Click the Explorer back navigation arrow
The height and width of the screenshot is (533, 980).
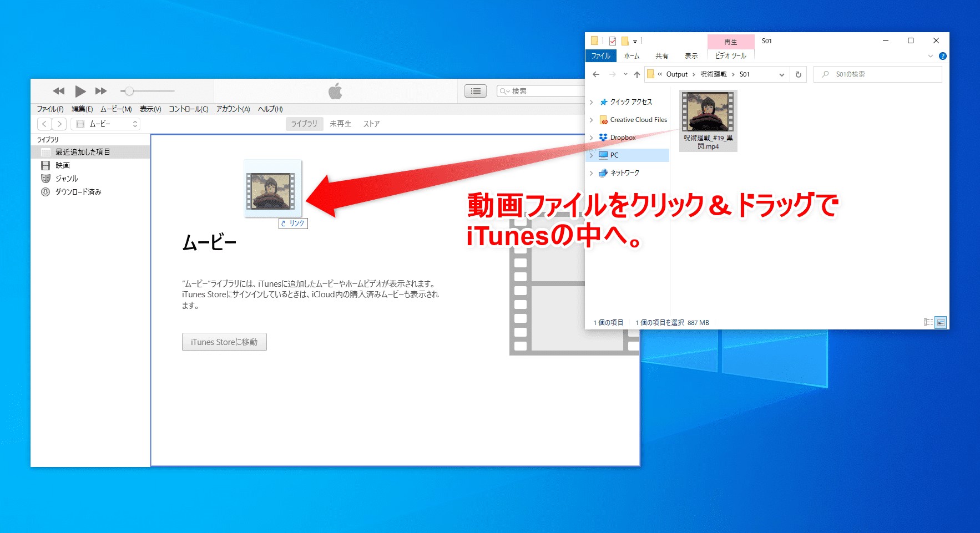pos(596,74)
